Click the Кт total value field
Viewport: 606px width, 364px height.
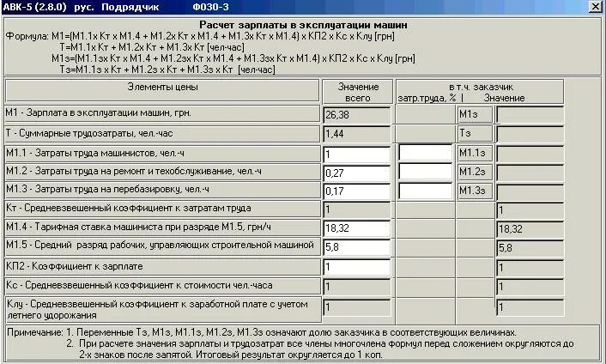pyautogui.click(x=357, y=209)
